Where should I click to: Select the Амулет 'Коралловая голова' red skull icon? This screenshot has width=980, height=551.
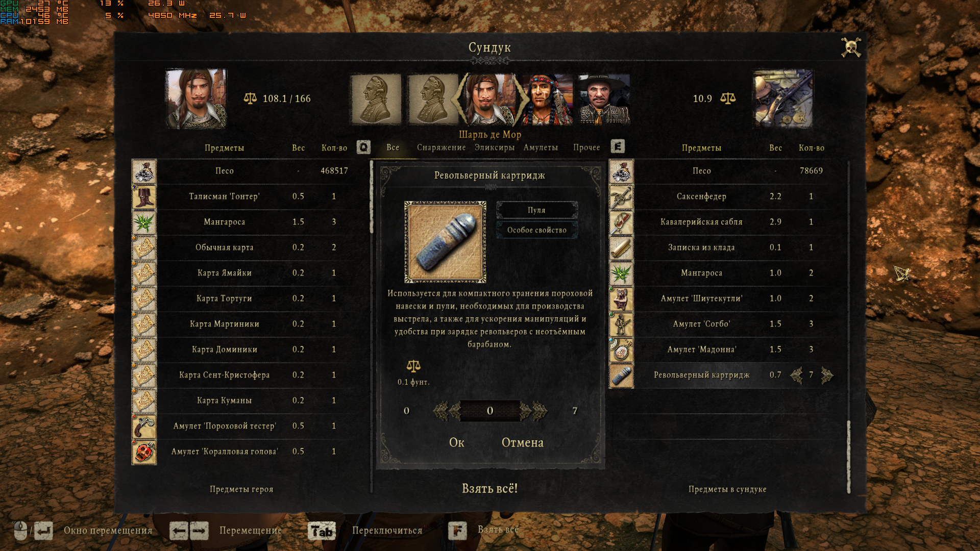point(144,452)
